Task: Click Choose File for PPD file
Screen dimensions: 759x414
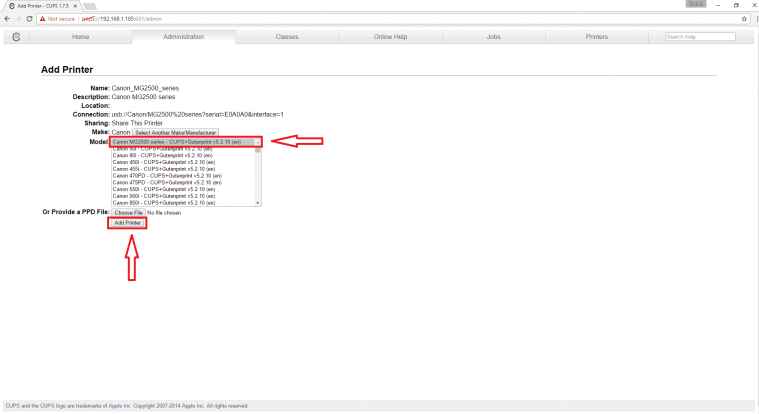Action: [x=128, y=213]
